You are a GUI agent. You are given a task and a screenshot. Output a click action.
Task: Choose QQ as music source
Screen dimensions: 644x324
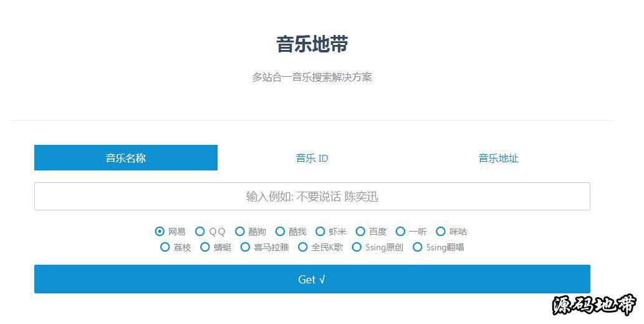click(200, 232)
